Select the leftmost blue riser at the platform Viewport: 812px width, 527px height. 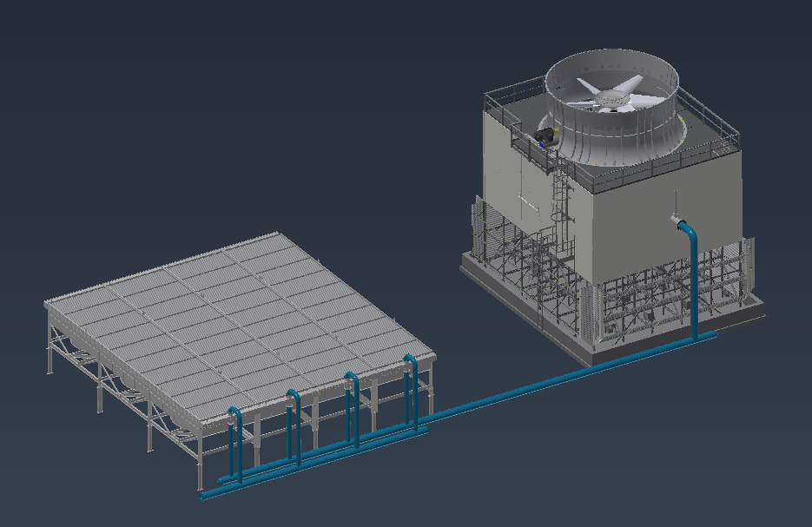coord(233,443)
